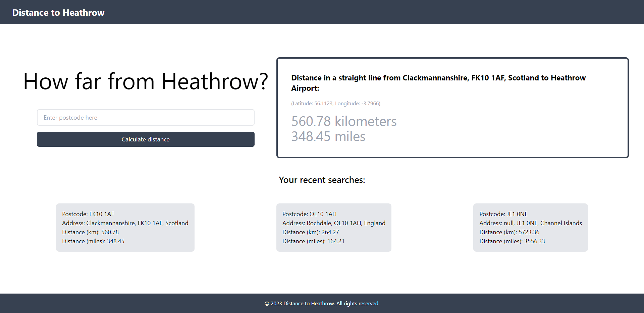Image resolution: width=644 pixels, height=313 pixels.
Task: Click 'Distance (miles): 348.45' in first card
Action: (93, 241)
